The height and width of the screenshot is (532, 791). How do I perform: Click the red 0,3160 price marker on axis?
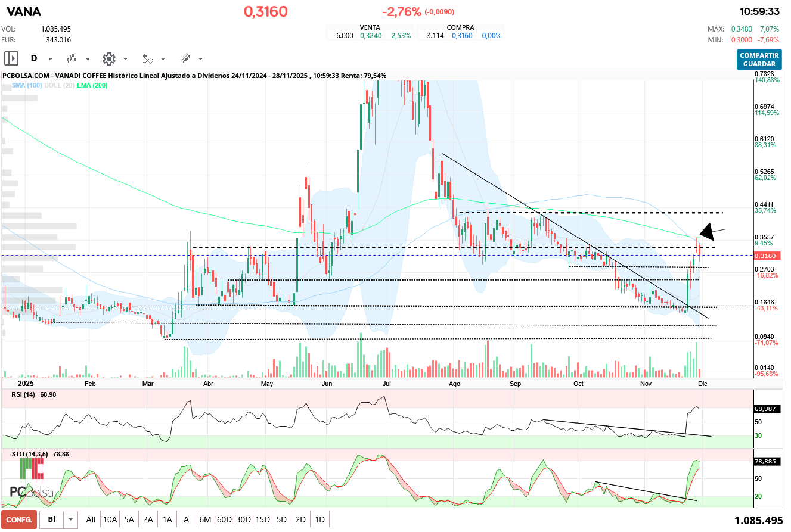click(x=765, y=256)
